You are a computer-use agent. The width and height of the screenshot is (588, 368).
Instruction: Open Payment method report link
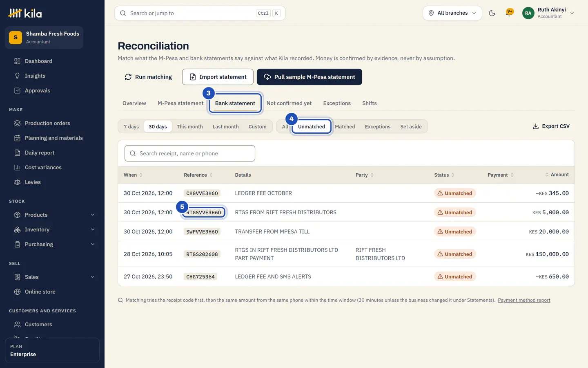point(524,300)
